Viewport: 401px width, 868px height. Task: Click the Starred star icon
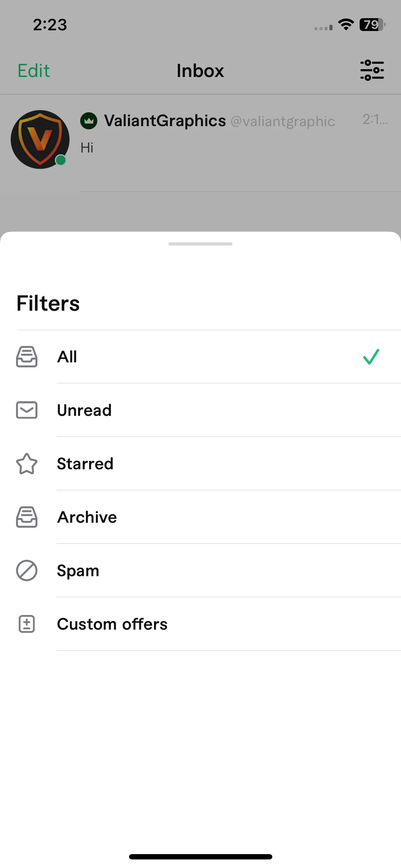tap(27, 464)
